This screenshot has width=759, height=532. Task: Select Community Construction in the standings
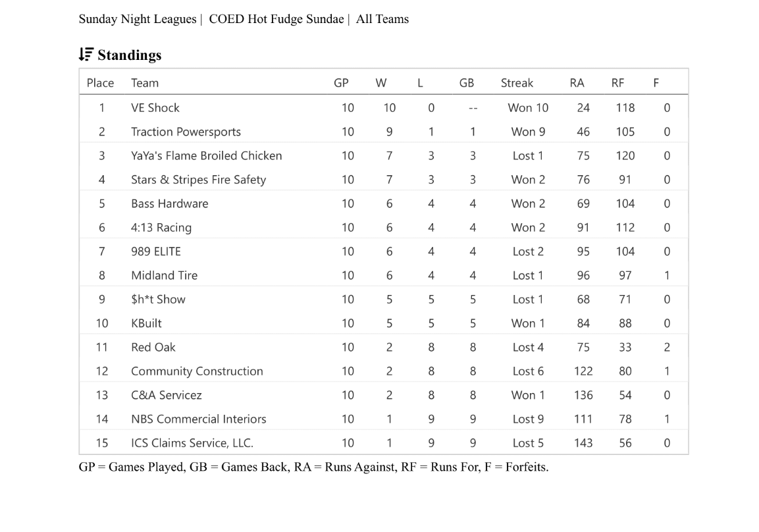(x=197, y=371)
